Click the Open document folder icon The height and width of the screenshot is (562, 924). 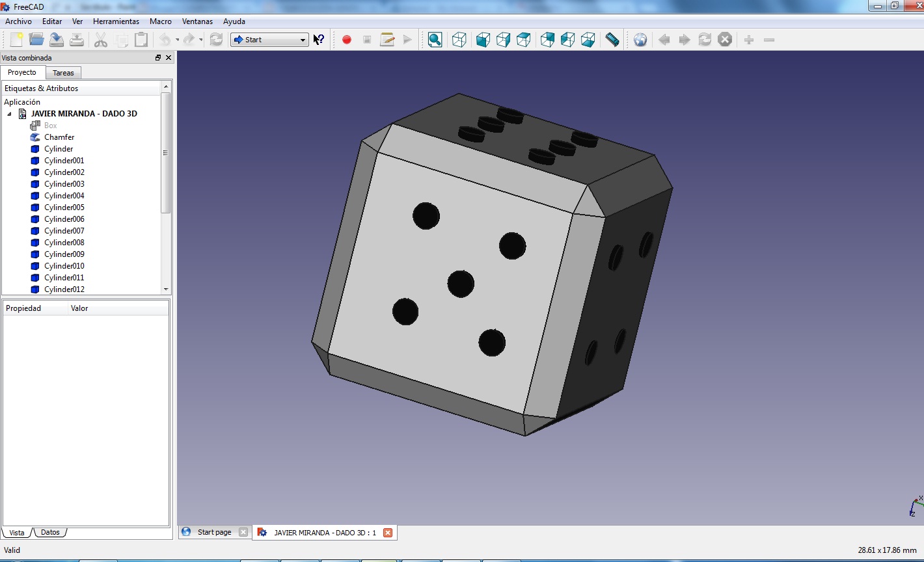(x=36, y=40)
